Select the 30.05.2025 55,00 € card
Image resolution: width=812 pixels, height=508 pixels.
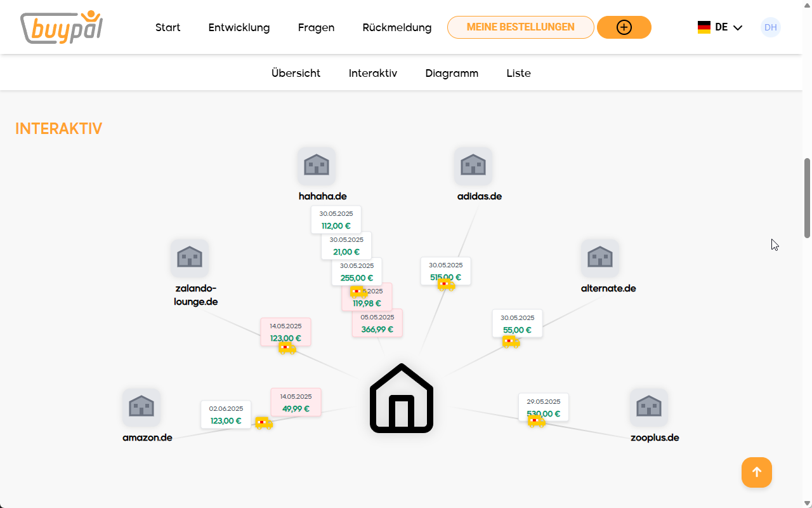click(518, 324)
